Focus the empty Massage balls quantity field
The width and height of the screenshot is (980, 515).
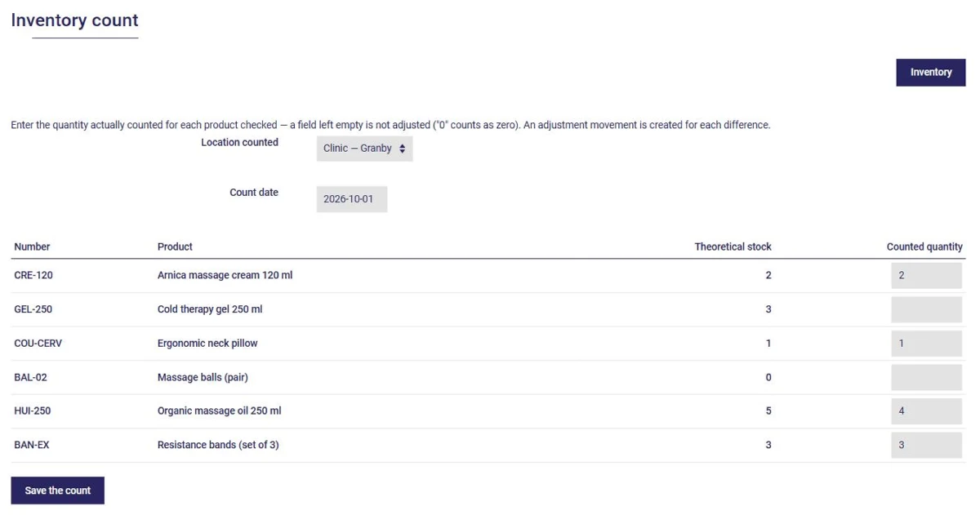(926, 378)
